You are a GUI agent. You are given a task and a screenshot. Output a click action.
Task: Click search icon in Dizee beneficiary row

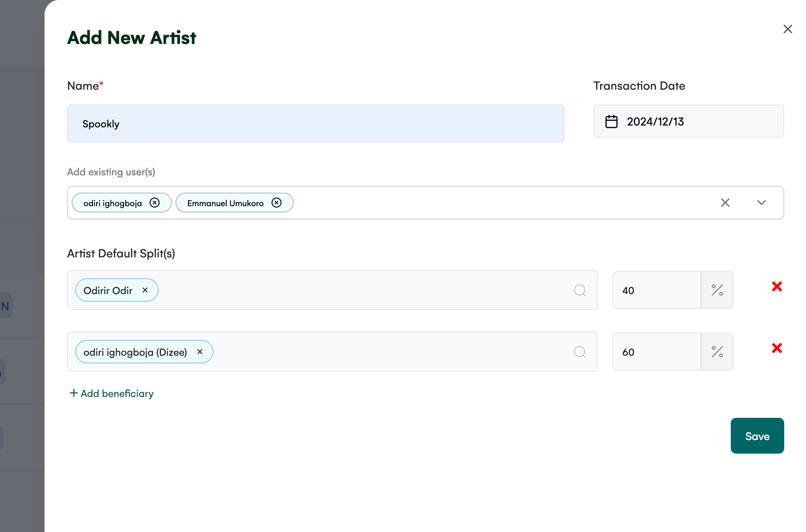click(580, 352)
